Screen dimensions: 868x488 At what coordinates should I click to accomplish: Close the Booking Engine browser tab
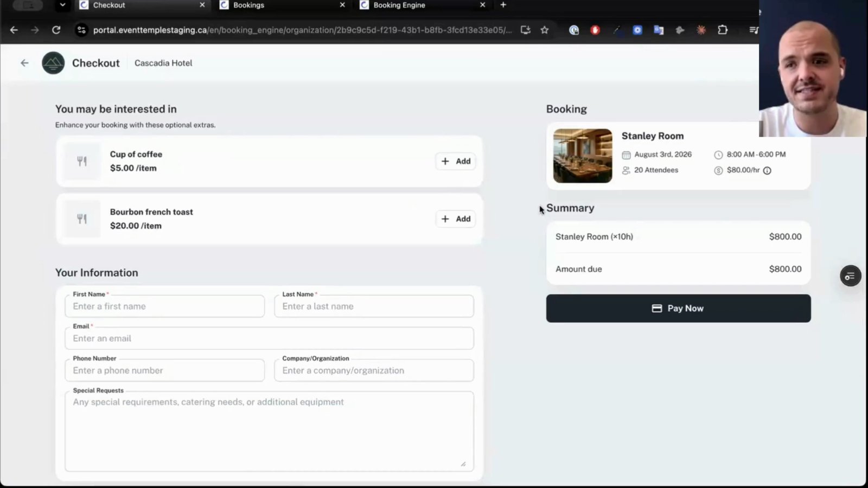point(483,5)
